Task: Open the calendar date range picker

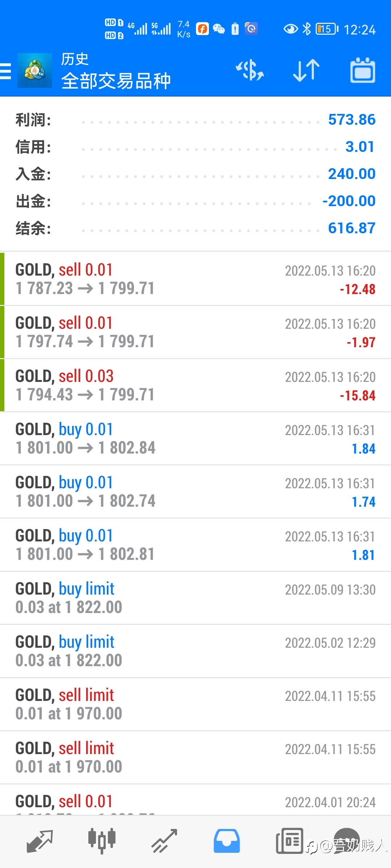Action: (x=363, y=70)
